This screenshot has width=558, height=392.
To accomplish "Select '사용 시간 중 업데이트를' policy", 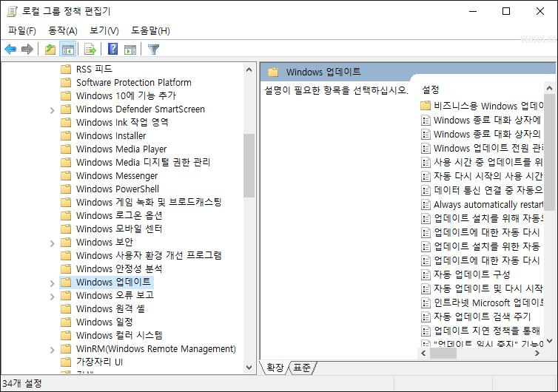I will tap(488, 162).
